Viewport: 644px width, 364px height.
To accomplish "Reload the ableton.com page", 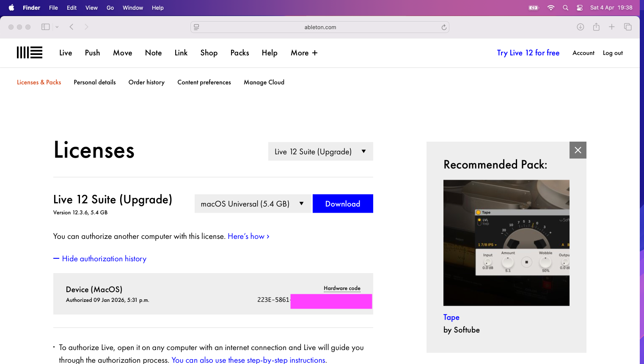I will point(444,27).
